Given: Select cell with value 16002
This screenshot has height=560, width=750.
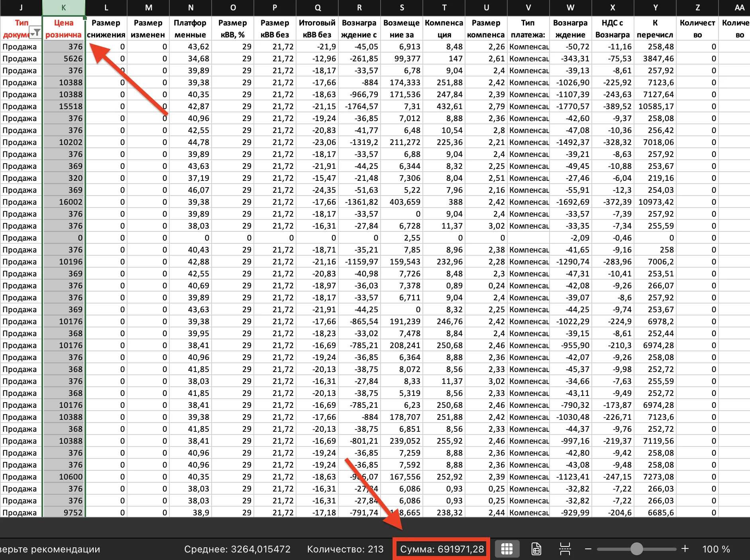Looking at the screenshot, I should tap(64, 202).
